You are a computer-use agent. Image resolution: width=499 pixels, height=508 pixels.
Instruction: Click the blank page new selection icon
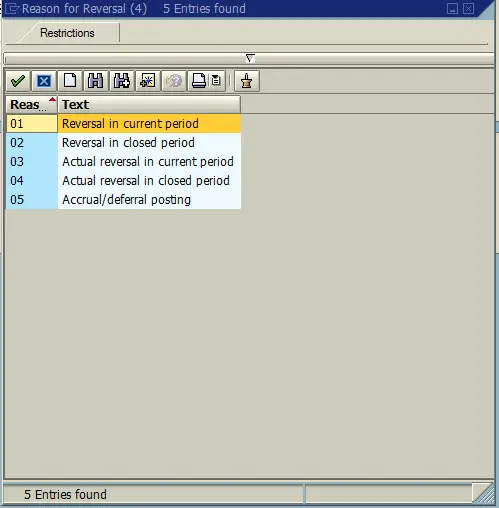coord(70,81)
